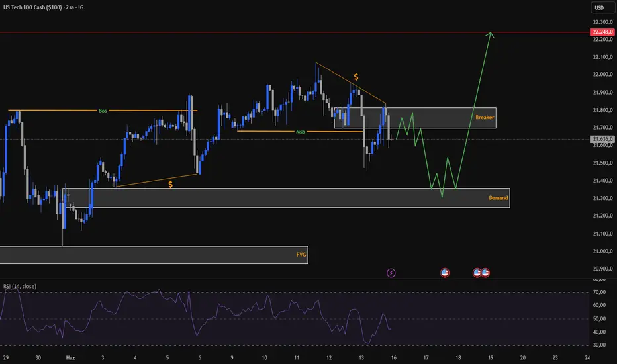Click the 21.800,0 price axis label
The width and height of the screenshot is (617, 364).
pos(602,110)
